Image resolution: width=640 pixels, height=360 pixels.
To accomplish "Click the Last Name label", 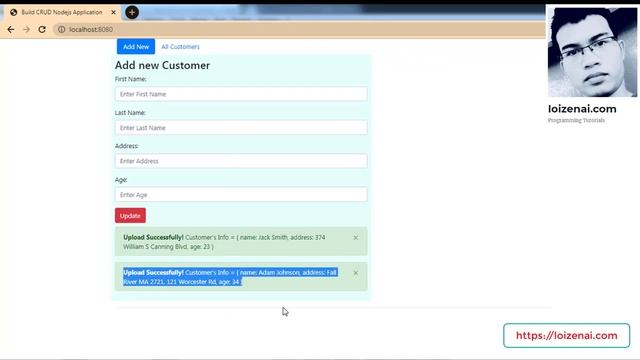I will pyautogui.click(x=130, y=113).
